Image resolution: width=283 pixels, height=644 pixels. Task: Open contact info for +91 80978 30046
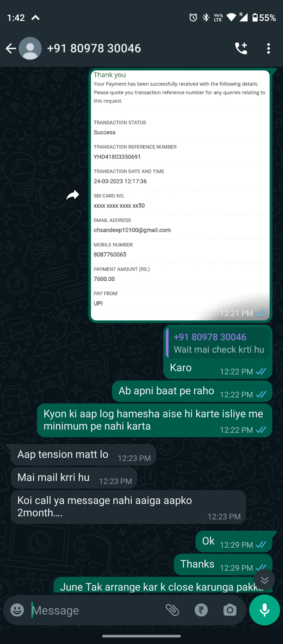point(94,48)
